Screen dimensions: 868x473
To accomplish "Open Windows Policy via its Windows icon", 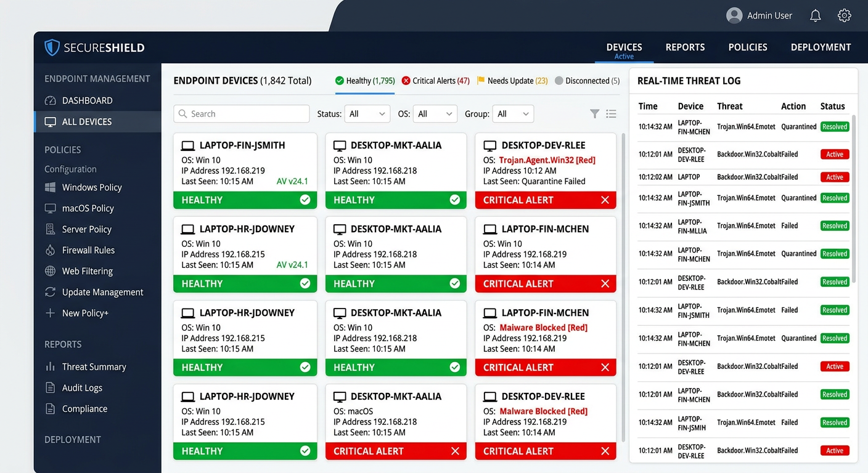I will [51, 187].
